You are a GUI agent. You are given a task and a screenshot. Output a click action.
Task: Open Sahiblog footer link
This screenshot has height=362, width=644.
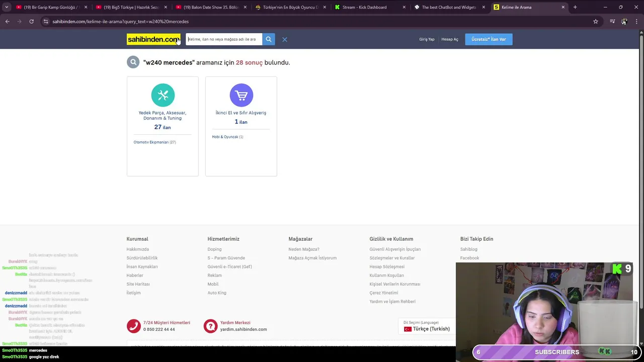pyautogui.click(x=468, y=249)
